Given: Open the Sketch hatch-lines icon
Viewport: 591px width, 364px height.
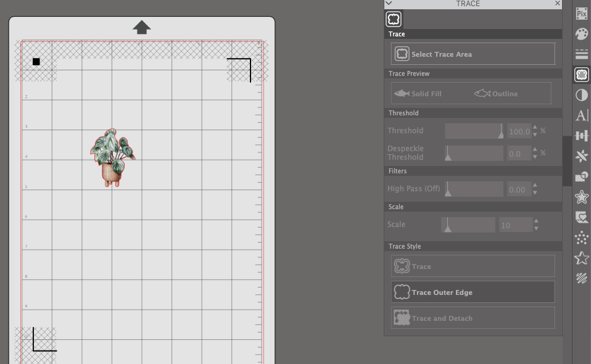Looking at the screenshot, I should pyautogui.click(x=582, y=278).
